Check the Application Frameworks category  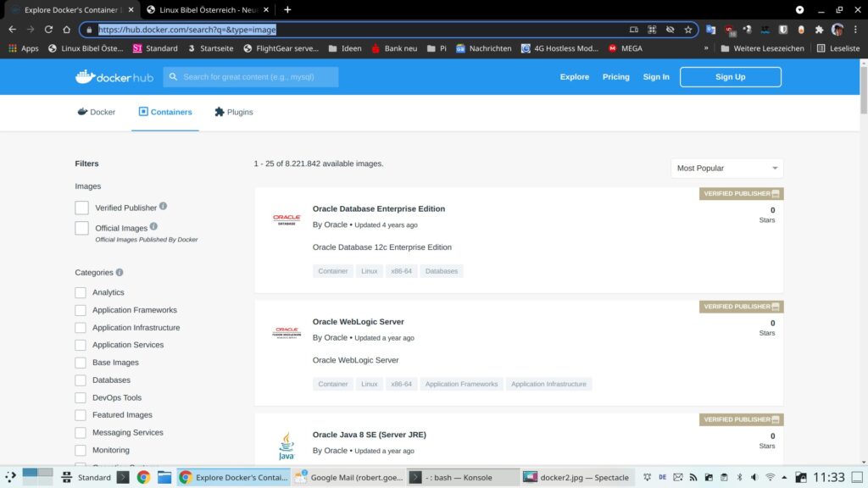(81, 310)
